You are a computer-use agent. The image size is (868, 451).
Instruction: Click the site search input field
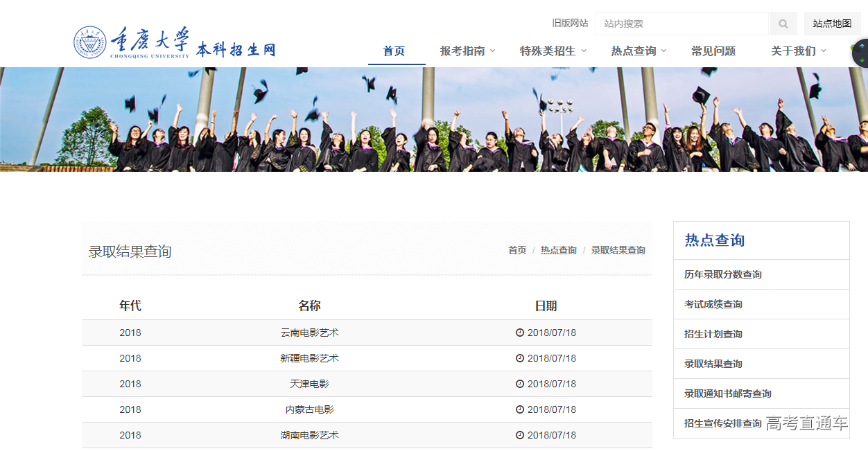tap(682, 23)
